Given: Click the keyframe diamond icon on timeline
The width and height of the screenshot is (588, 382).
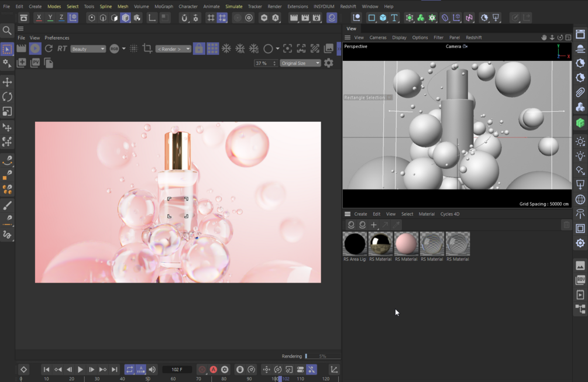Looking at the screenshot, I should point(23,370).
